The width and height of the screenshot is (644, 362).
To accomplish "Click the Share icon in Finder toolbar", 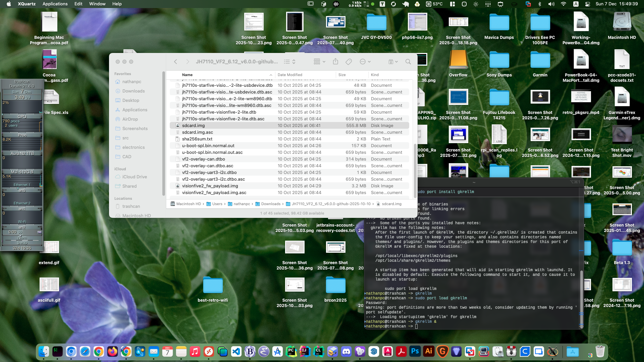I will pos(335,62).
